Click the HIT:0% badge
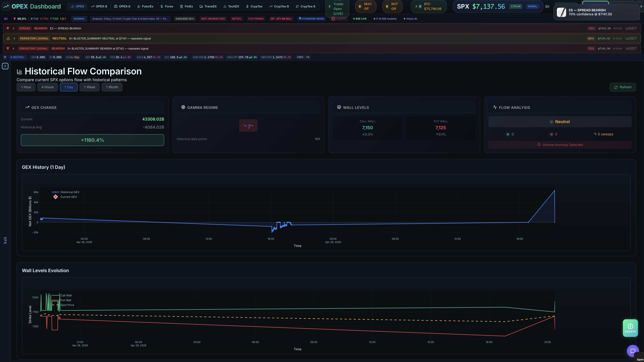This screenshot has width=644, height=362. point(236,19)
